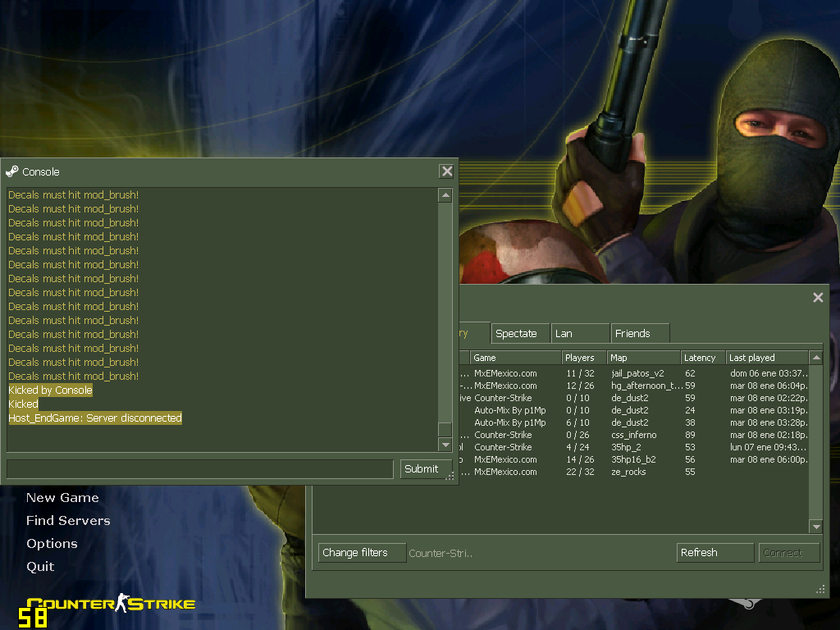Start a New Game from main menu
840x630 pixels.
(62, 498)
